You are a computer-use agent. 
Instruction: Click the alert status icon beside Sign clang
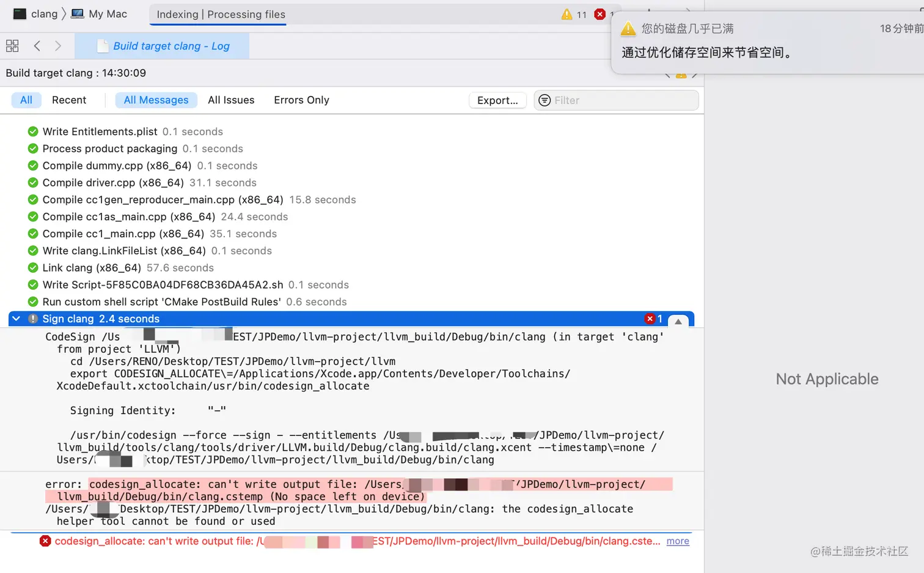tap(33, 319)
